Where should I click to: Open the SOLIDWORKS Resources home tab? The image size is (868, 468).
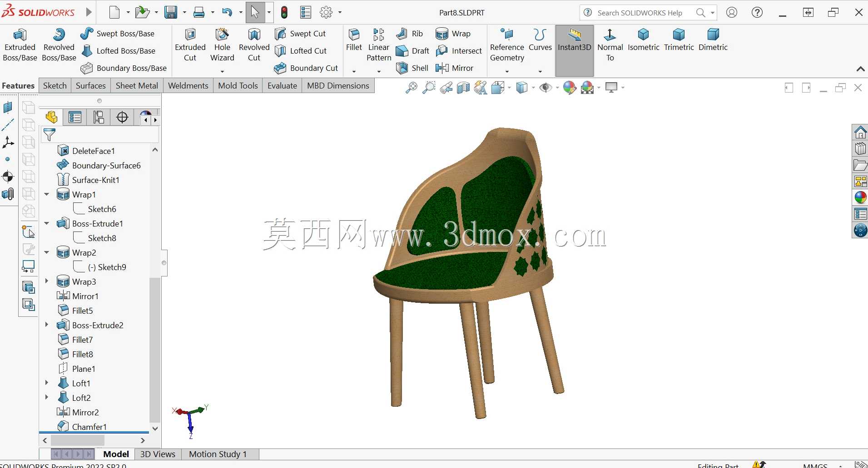[860, 133]
